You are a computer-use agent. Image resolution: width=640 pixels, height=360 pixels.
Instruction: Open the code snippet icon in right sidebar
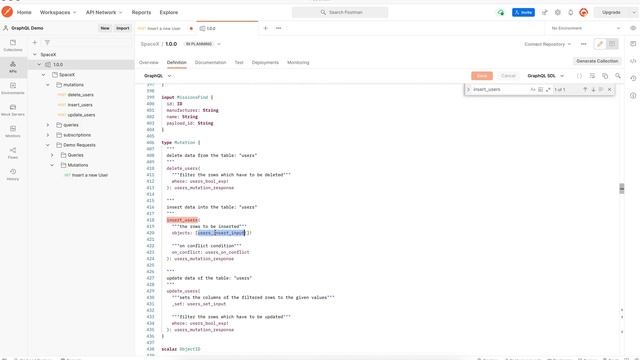(633, 61)
